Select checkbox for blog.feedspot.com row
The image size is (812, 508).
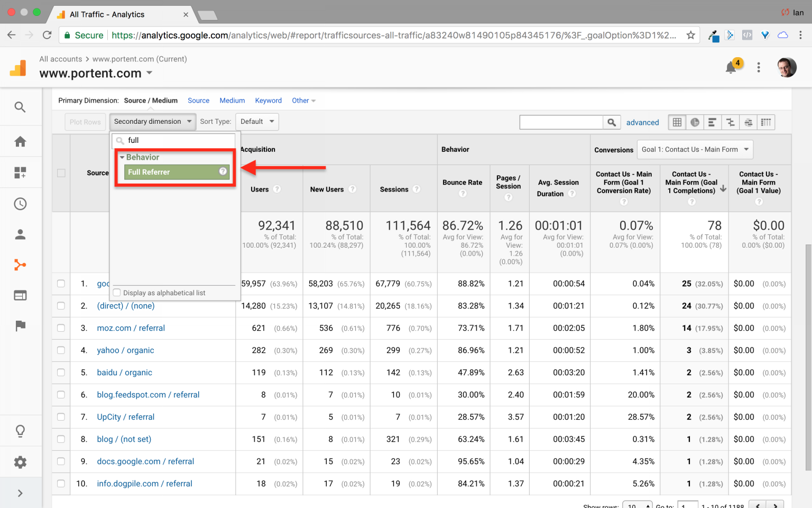(61, 395)
